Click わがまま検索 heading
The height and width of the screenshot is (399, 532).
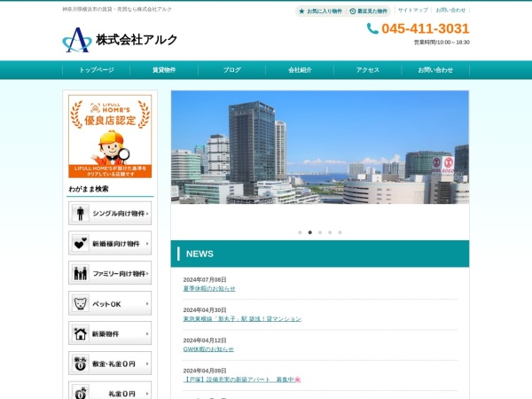point(89,189)
